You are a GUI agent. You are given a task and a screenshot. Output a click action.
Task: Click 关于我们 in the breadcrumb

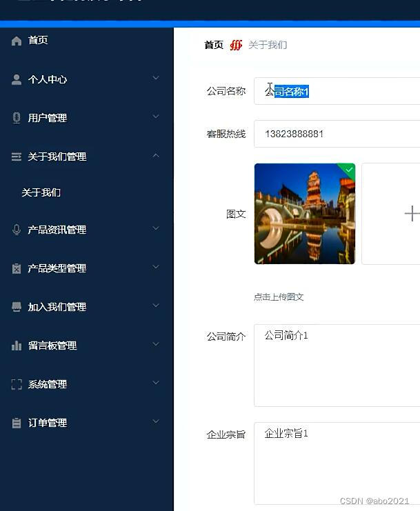click(x=268, y=45)
